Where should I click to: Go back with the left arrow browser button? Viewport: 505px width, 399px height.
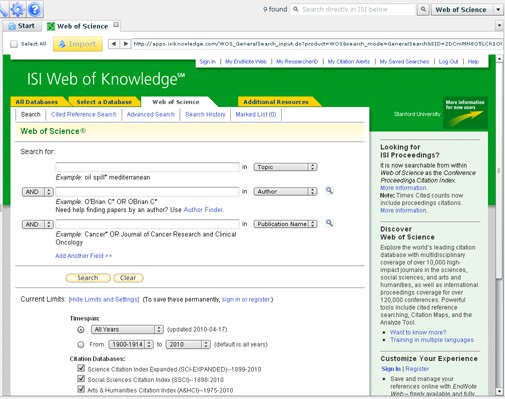pyautogui.click(x=114, y=44)
